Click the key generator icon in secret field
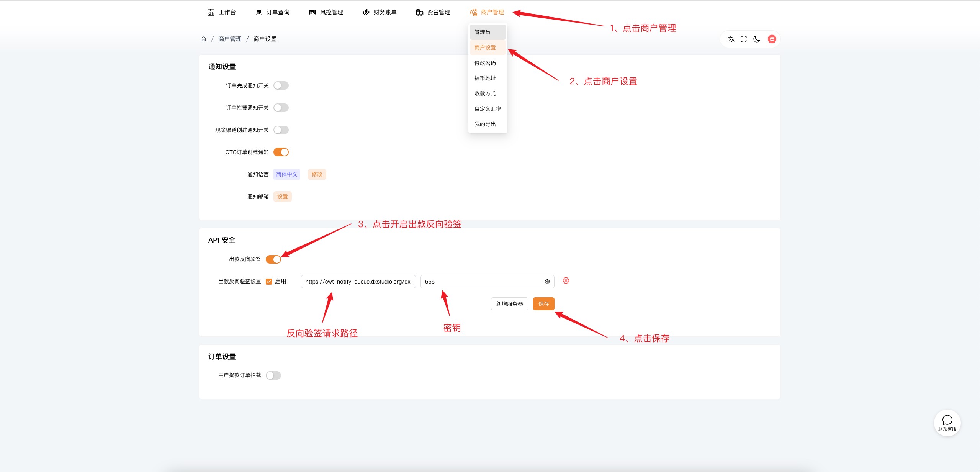The height and width of the screenshot is (472, 980). click(x=547, y=282)
